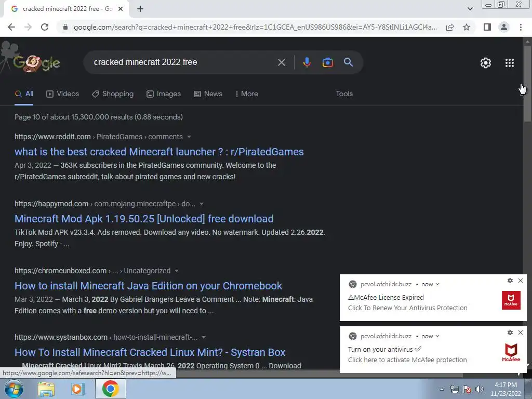Image resolution: width=532 pixels, height=399 pixels.
Task: Expand the More search categories menu
Action: (x=247, y=94)
